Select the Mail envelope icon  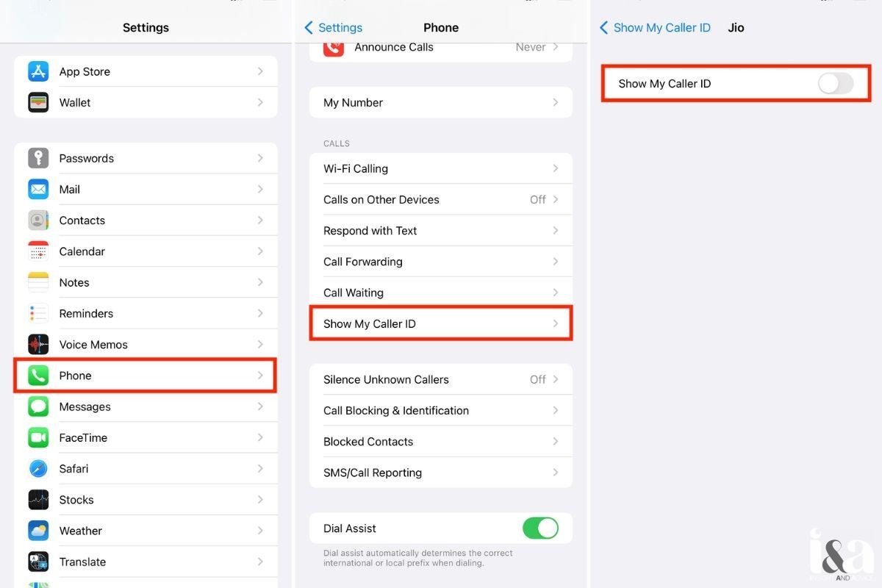coord(38,189)
